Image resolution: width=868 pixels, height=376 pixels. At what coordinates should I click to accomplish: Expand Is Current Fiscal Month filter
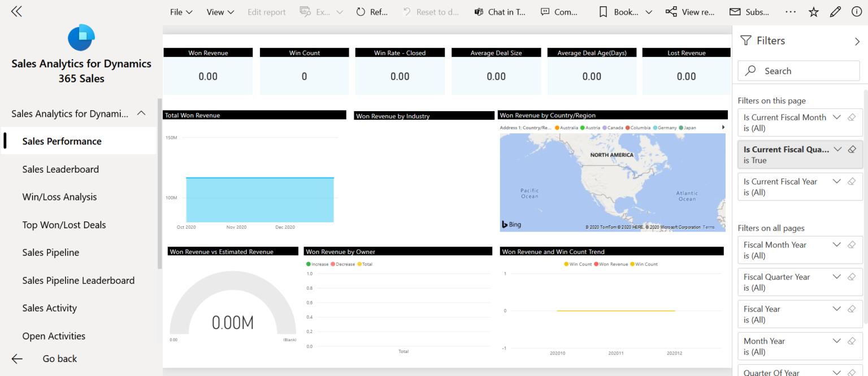837,117
